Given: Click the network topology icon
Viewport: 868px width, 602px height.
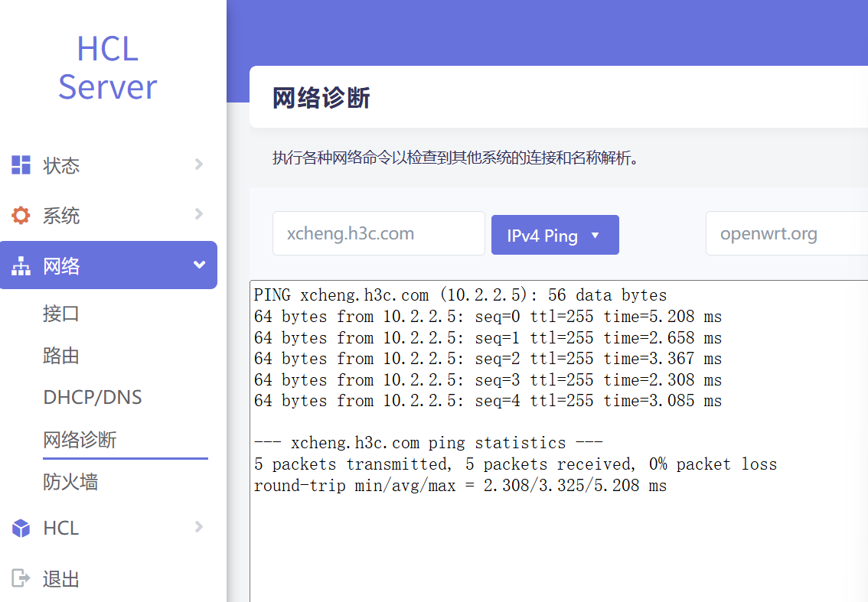Looking at the screenshot, I should tap(21, 266).
